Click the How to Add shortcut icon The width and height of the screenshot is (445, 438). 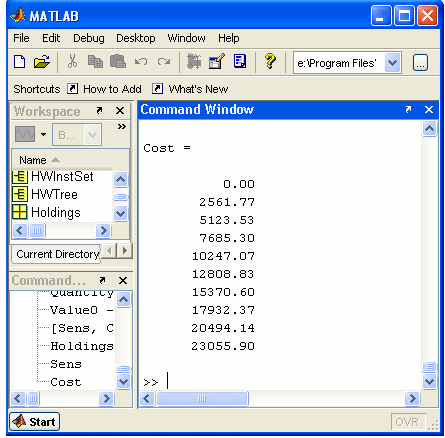coord(72,89)
